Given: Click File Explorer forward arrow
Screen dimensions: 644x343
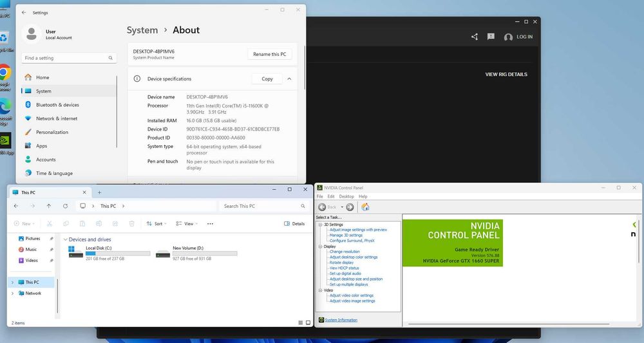Looking at the screenshot, I should (32, 206).
